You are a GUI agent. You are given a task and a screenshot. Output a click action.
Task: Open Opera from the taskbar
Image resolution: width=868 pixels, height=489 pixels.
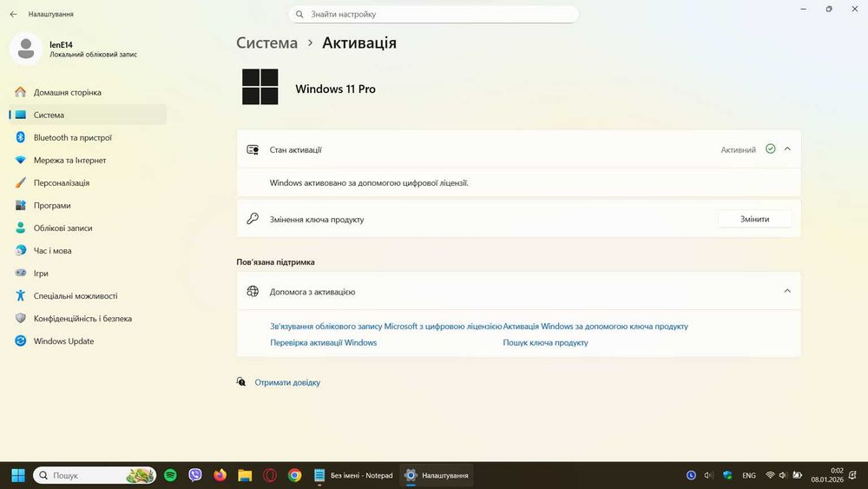[270, 475]
